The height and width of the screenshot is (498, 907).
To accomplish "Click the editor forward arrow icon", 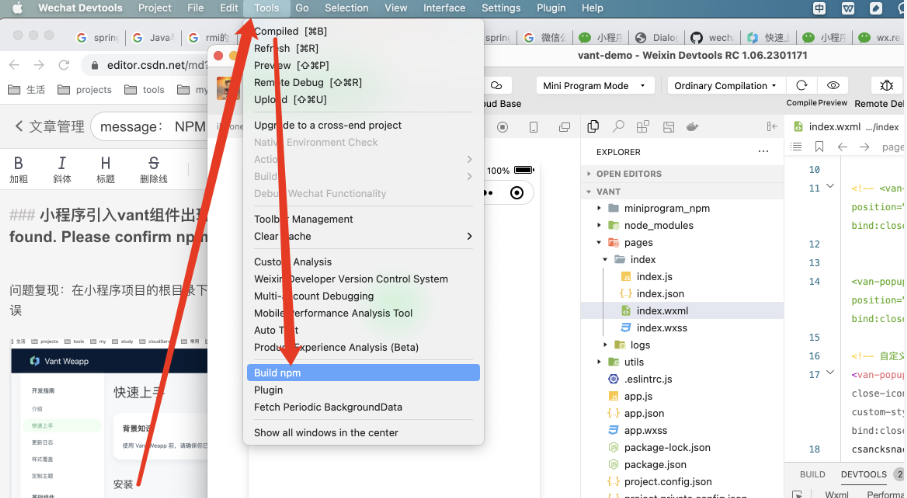I will (865, 147).
